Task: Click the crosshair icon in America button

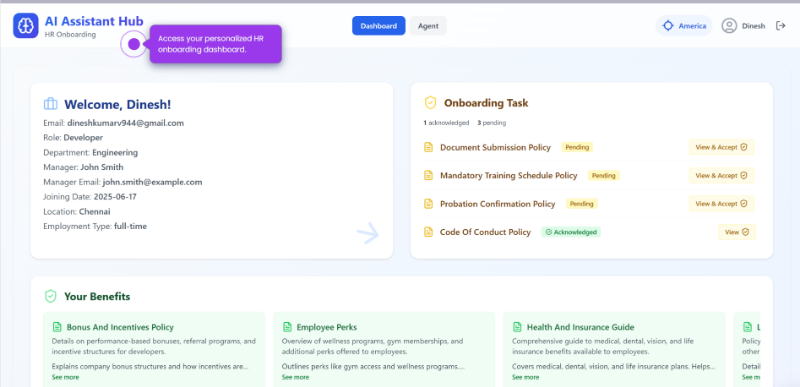Action: 668,25
